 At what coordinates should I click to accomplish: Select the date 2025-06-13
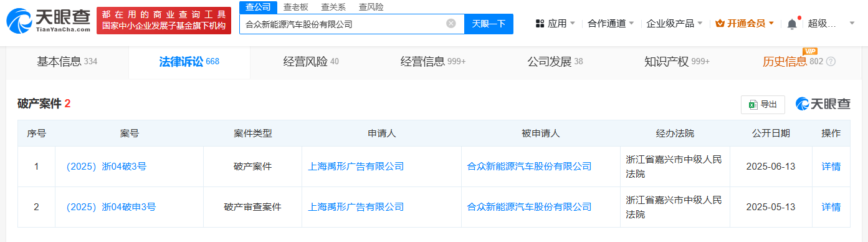771,167
